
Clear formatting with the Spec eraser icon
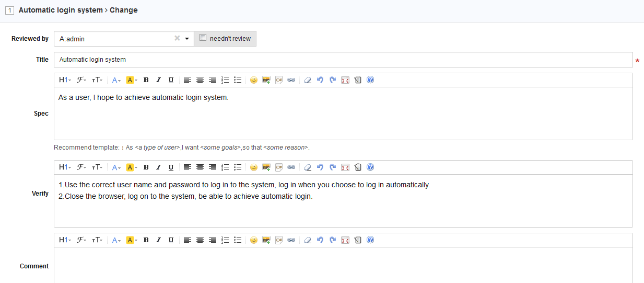pyautogui.click(x=308, y=80)
